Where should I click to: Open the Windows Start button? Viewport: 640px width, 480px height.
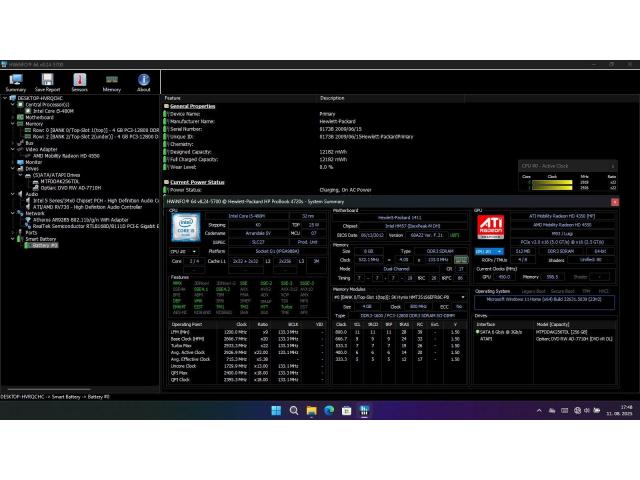pyautogui.click(x=276, y=410)
